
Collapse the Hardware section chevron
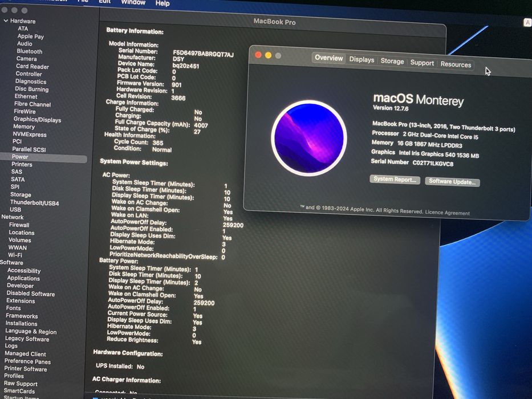pos(6,21)
